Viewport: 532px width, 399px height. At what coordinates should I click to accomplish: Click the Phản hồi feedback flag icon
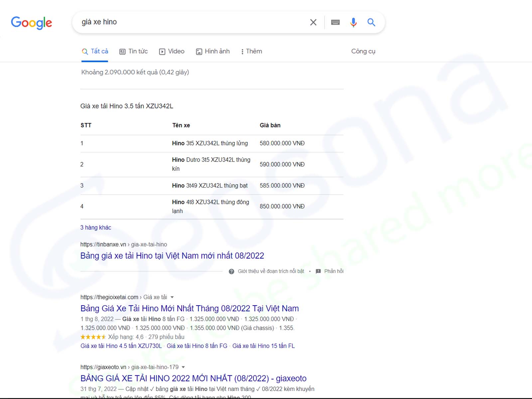[x=318, y=271]
